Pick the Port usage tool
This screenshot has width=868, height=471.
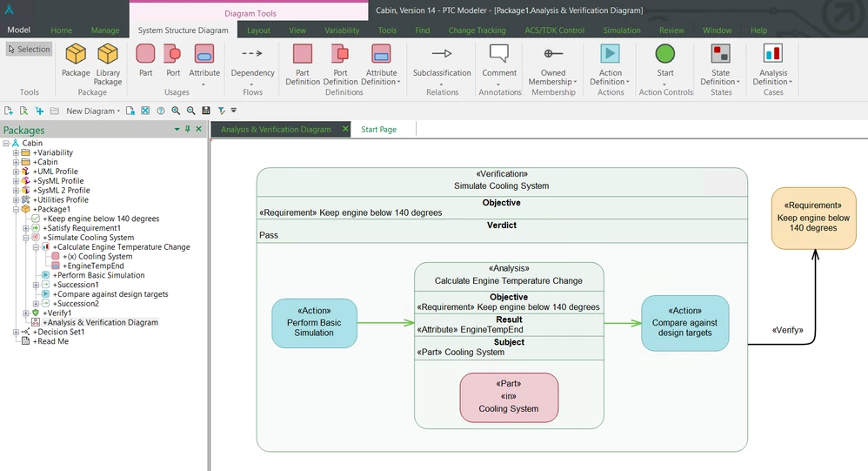173,54
